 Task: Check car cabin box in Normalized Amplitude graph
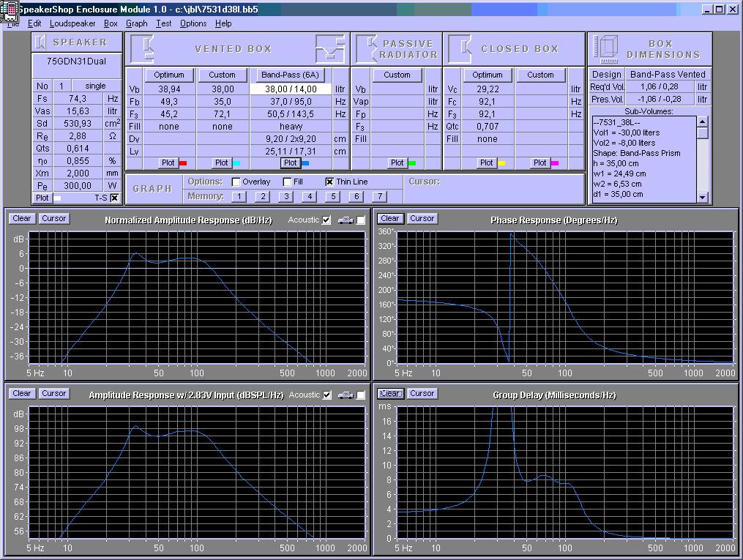(361, 220)
